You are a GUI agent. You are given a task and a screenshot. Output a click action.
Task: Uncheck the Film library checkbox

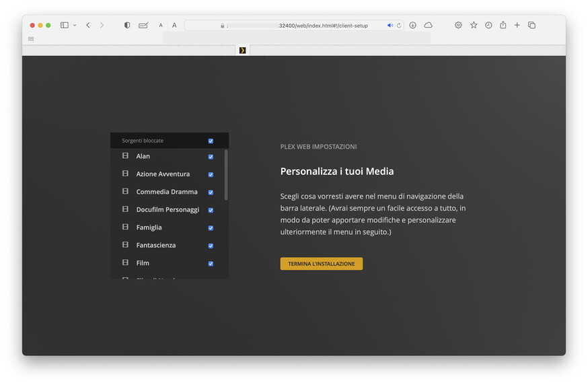click(x=211, y=263)
